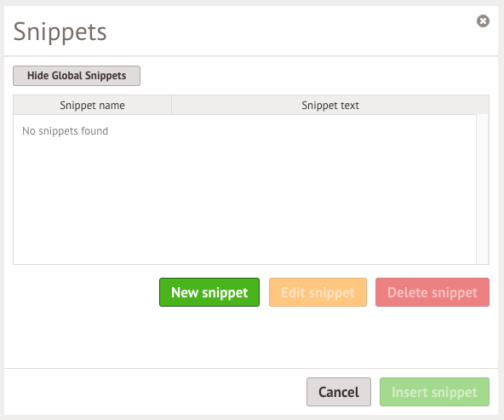Click the Hide Global Snippets button
Viewport: 504px width, 420px height.
(x=77, y=76)
